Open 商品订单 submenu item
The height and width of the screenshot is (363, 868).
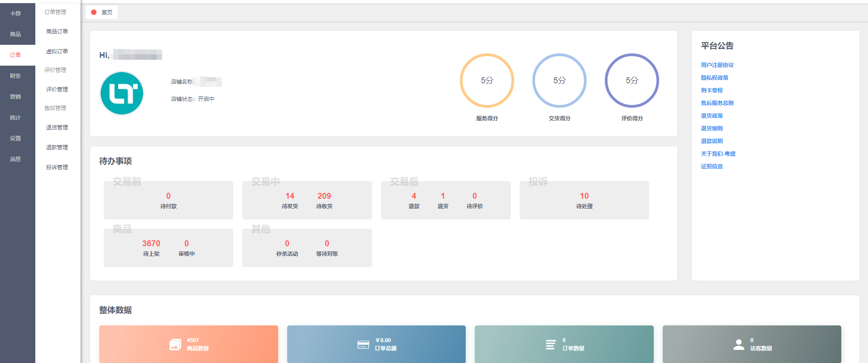pyautogui.click(x=57, y=32)
